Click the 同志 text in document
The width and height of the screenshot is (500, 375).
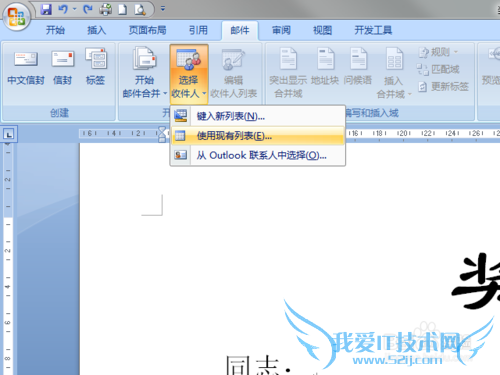pos(253,365)
